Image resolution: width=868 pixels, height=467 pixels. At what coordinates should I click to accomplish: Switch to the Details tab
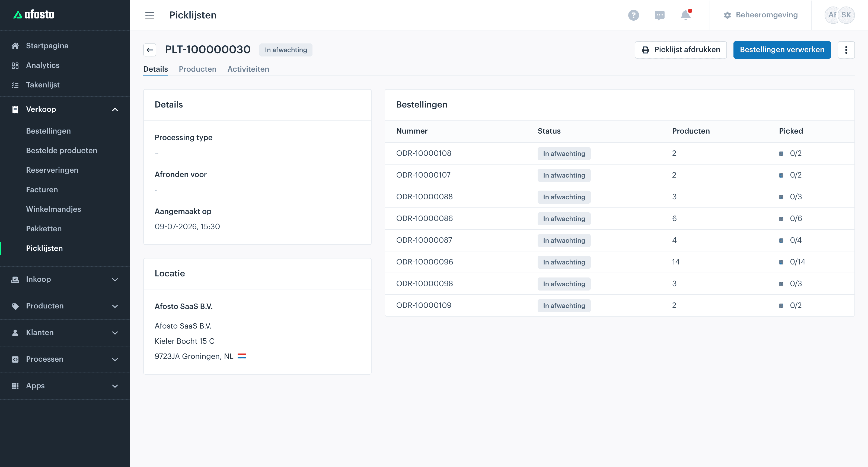pyautogui.click(x=155, y=69)
